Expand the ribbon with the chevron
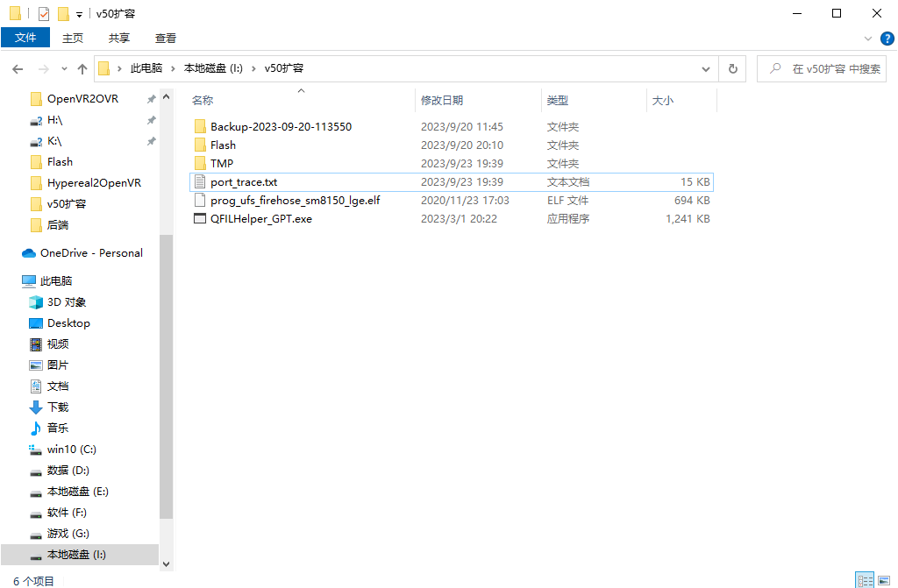898x588 pixels. coord(868,39)
